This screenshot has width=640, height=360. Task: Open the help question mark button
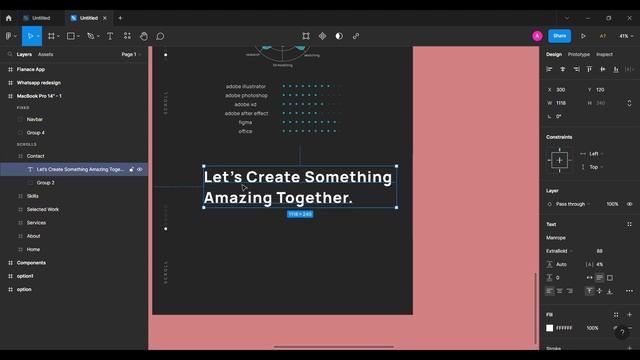click(622, 332)
